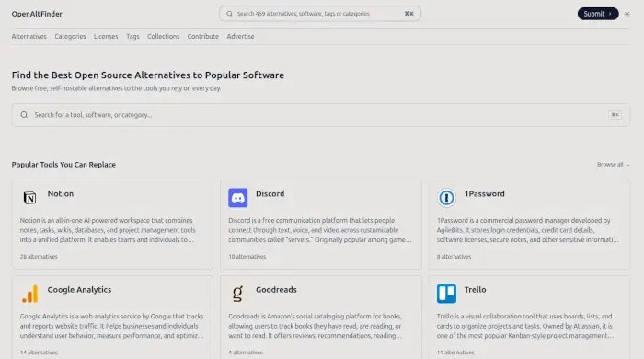Go to the OpenAltFinder home logo

tap(37, 14)
